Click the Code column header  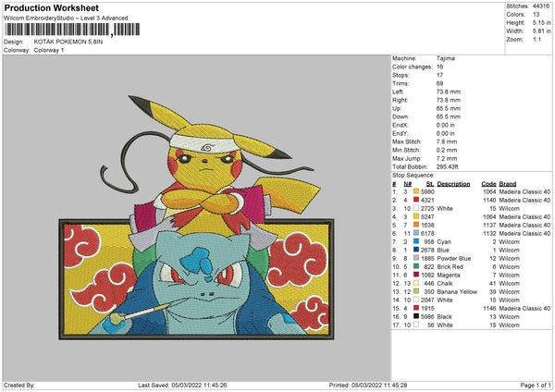click(488, 184)
